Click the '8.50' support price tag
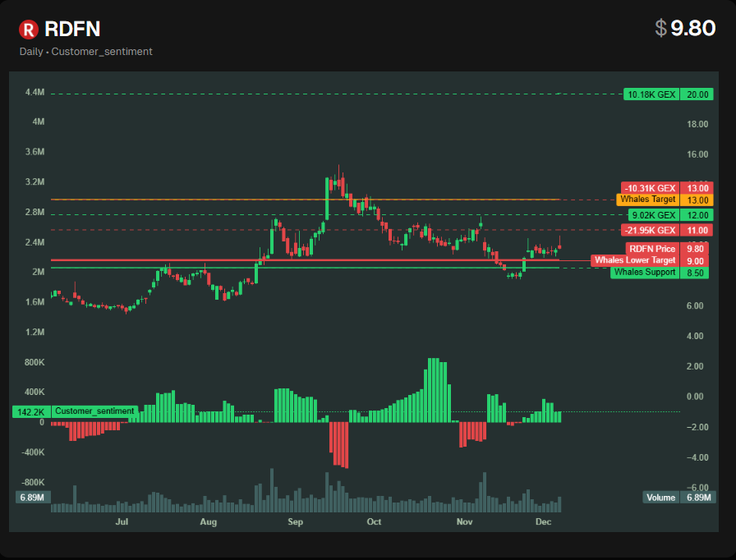This screenshot has height=560, width=736. (695, 273)
